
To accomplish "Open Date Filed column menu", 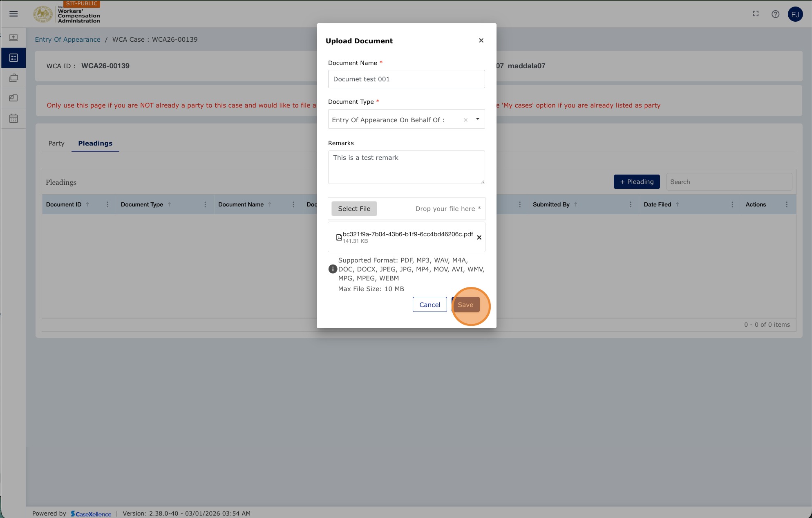I will point(732,204).
